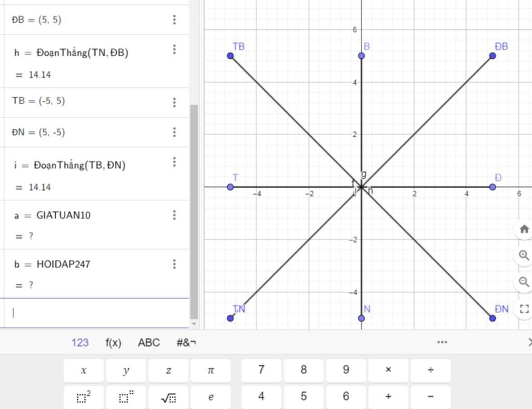Insert square root key
This screenshot has height=409, width=532.
pyautogui.click(x=168, y=397)
